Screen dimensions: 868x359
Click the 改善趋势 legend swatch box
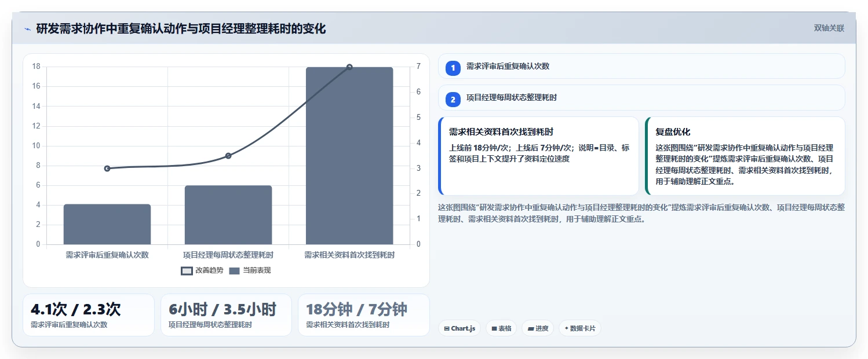pos(187,270)
